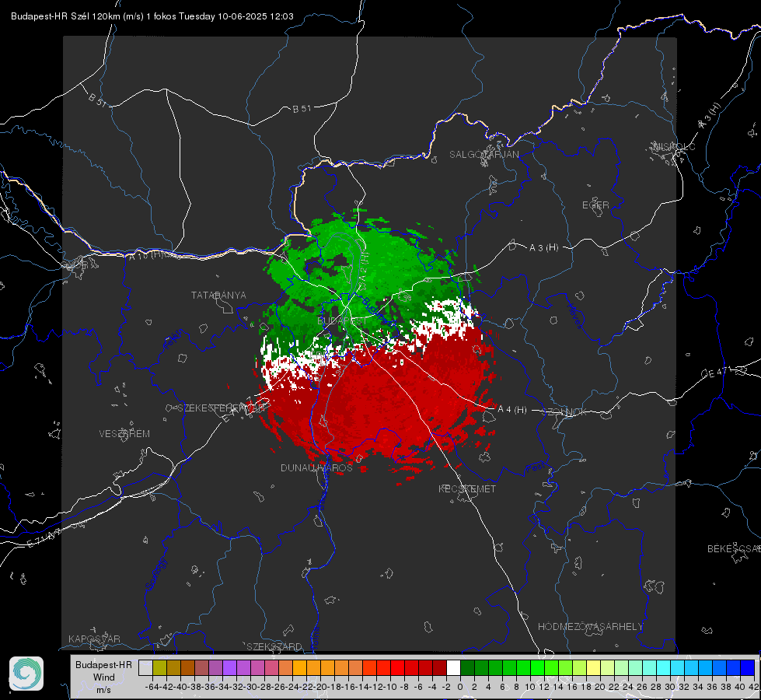Image resolution: width=761 pixels, height=700 pixels.
Task: Select the white legend swatch between -2 and 0
Action: click(x=453, y=667)
